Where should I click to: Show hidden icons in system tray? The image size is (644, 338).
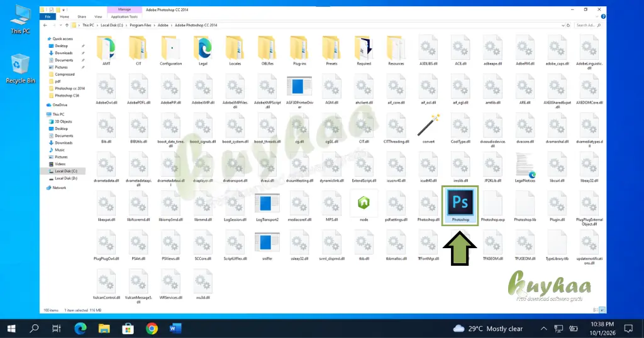[x=543, y=329]
